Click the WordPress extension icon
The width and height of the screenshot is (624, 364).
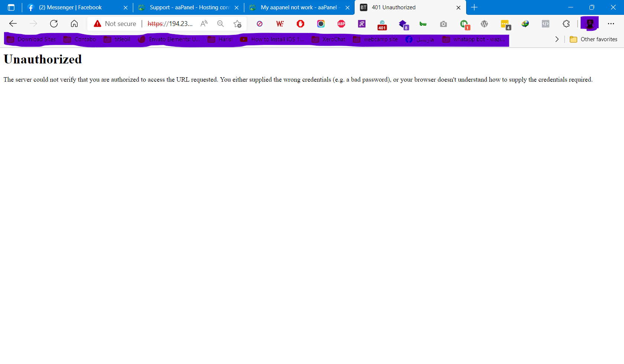(484, 24)
